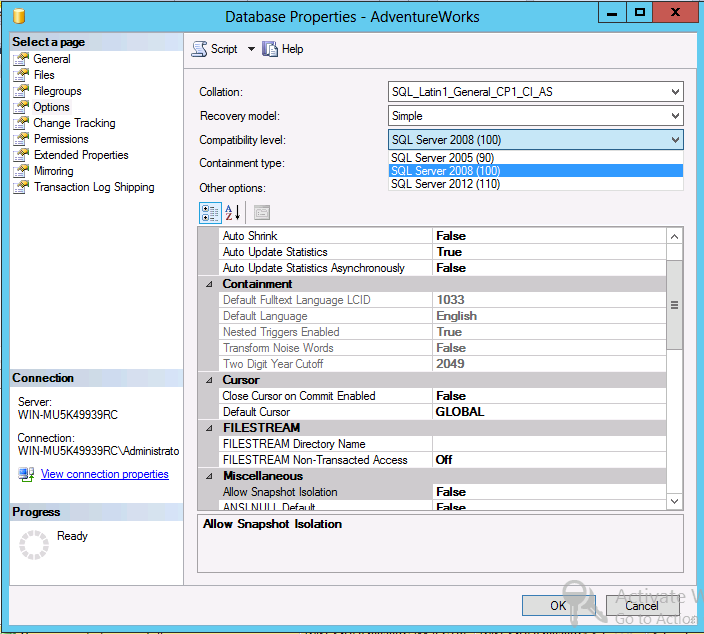Click the Help toolbar label

[292, 49]
